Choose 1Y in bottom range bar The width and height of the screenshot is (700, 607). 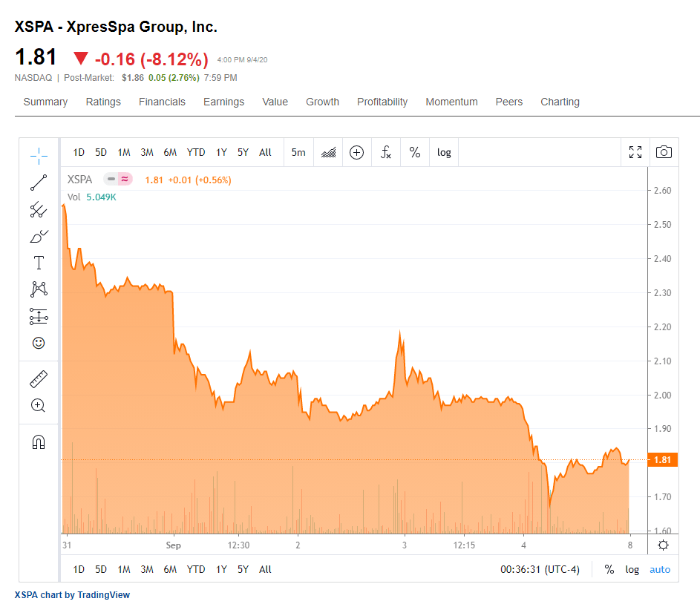(x=221, y=569)
